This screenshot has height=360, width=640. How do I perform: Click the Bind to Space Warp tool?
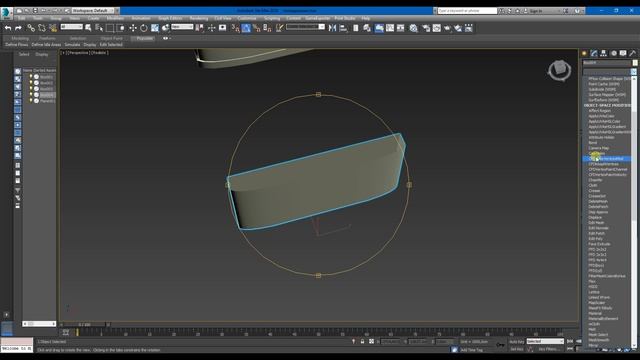point(53,28)
